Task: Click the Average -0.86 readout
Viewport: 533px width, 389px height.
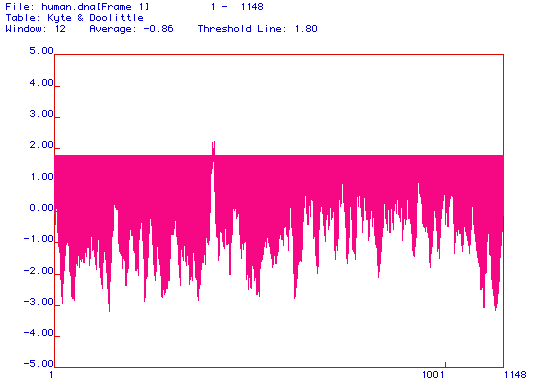Action: coord(131,29)
